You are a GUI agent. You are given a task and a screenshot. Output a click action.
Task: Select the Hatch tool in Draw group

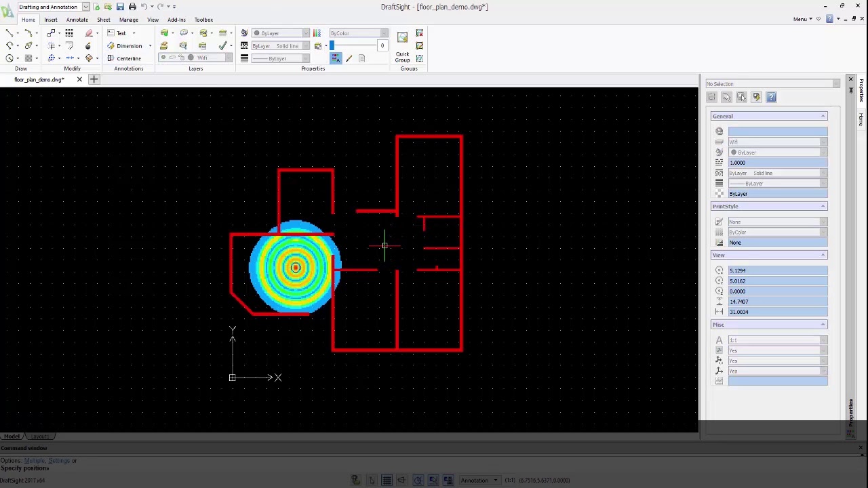point(28,58)
